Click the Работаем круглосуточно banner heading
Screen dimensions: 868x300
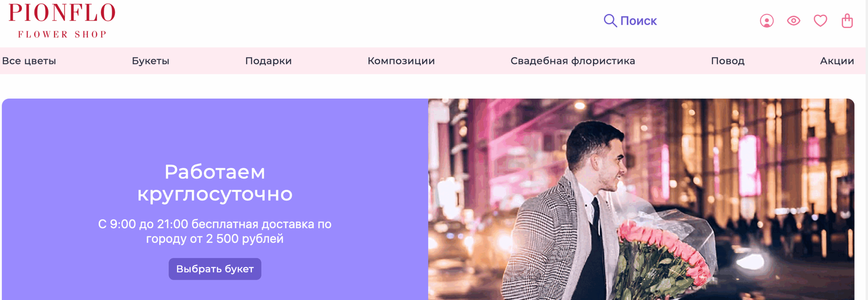pos(215,183)
